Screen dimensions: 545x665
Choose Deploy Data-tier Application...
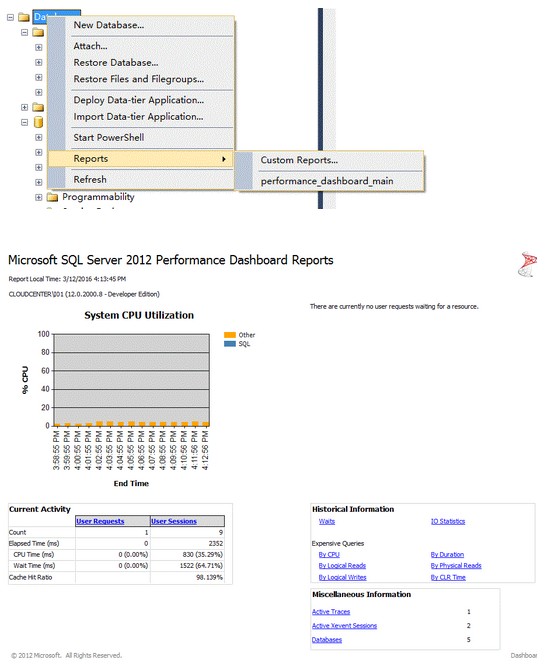[x=139, y=100]
